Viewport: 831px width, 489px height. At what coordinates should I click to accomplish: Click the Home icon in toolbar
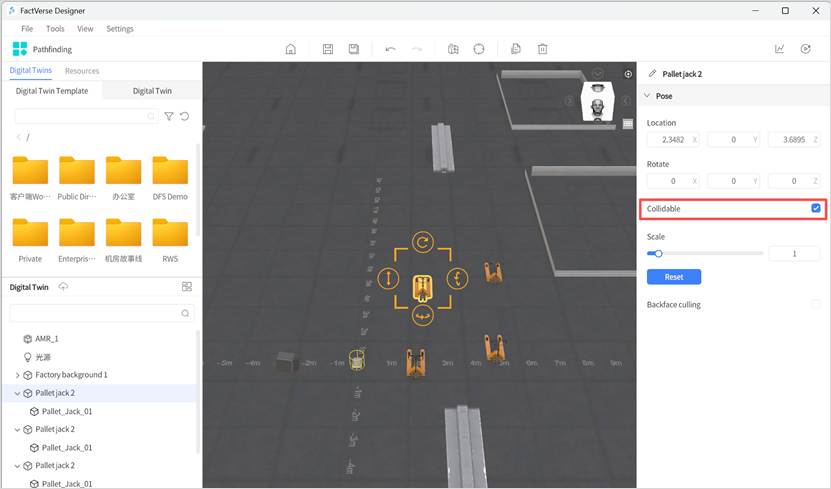(291, 49)
